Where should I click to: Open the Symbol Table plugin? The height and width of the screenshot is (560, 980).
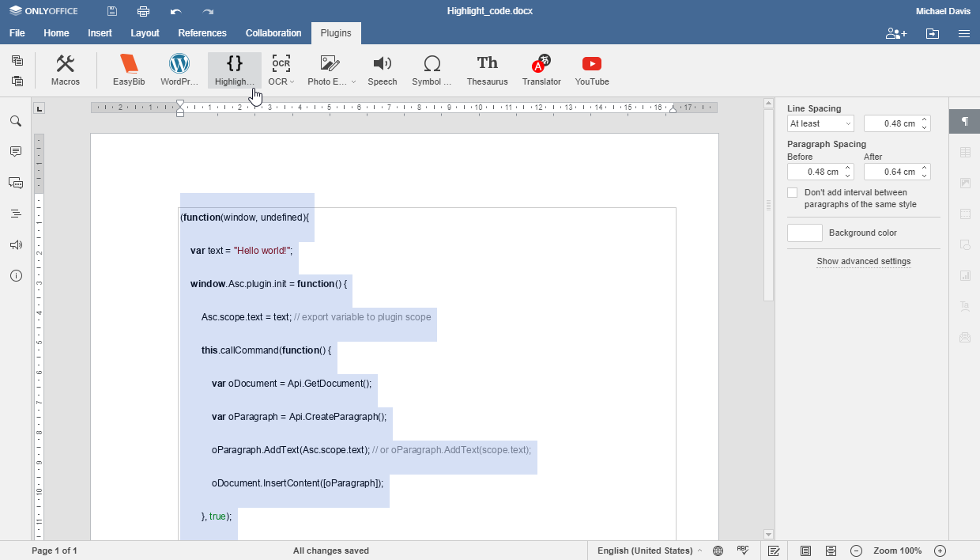click(432, 70)
